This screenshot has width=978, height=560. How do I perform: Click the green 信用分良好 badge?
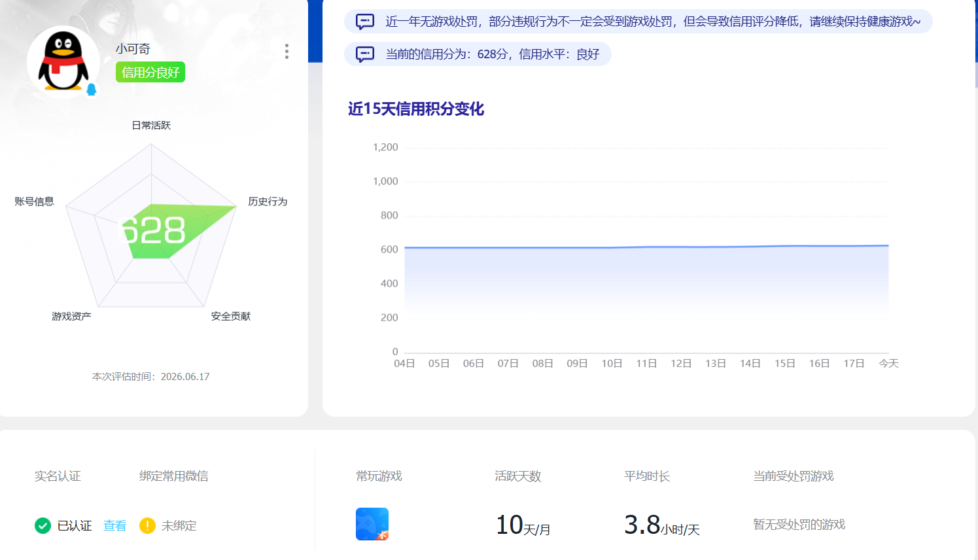pyautogui.click(x=150, y=72)
